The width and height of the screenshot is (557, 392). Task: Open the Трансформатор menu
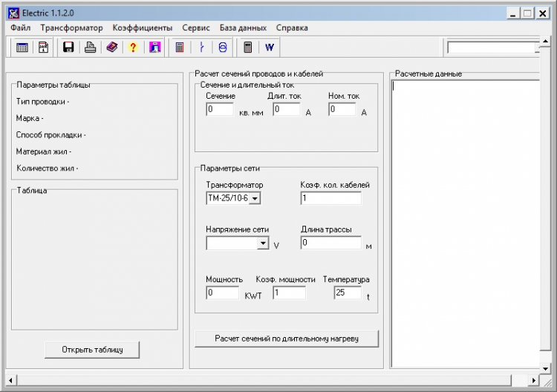(71, 27)
